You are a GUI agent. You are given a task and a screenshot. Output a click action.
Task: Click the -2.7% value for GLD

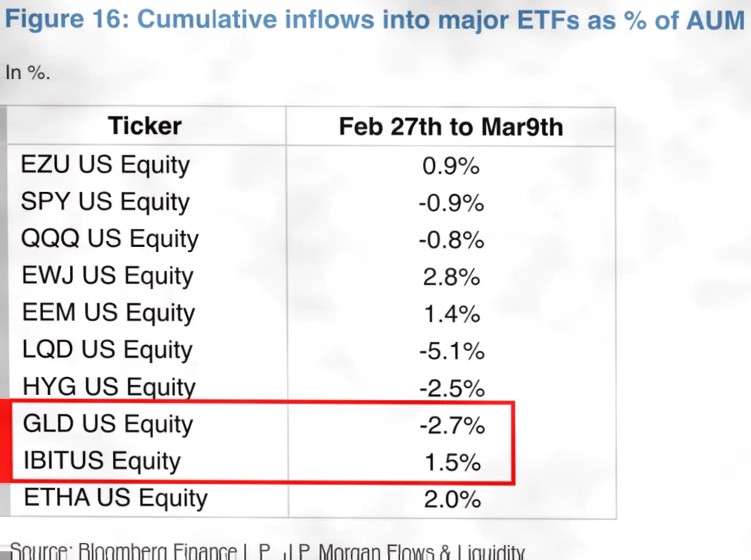click(451, 425)
